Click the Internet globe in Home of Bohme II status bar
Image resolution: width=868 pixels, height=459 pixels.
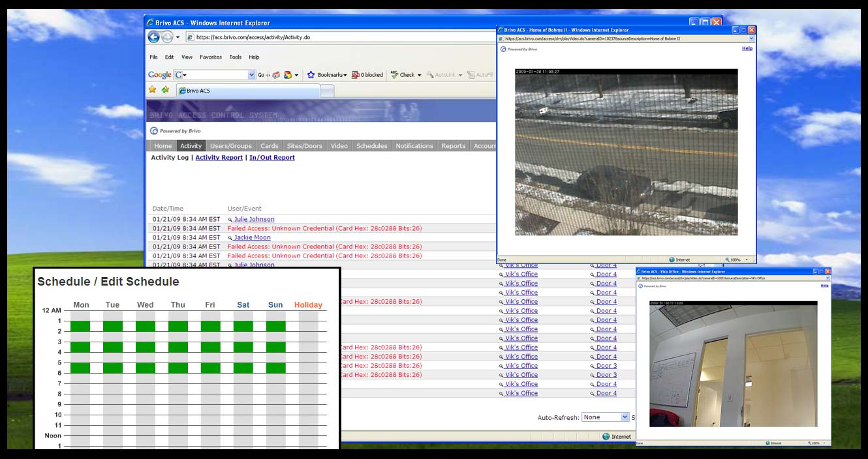click(x=672, y=260)
